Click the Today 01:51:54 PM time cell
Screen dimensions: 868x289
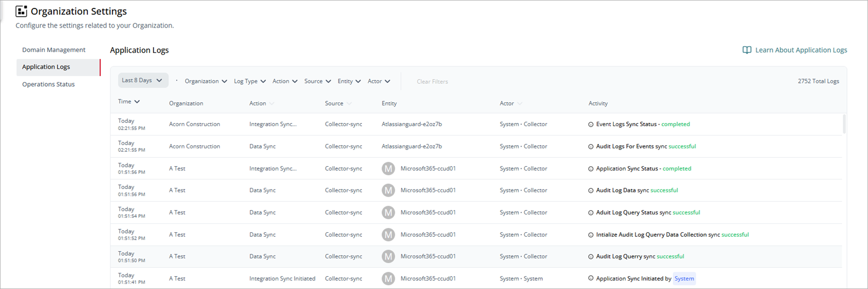click(132, 212)
